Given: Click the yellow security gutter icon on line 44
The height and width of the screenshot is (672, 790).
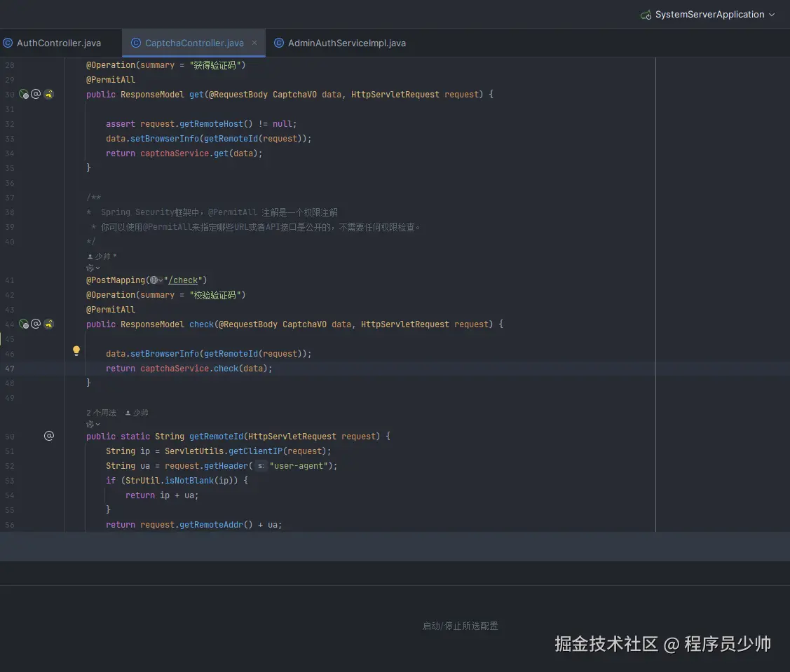Looking at the screenshot, I should [x=49, y=324].
